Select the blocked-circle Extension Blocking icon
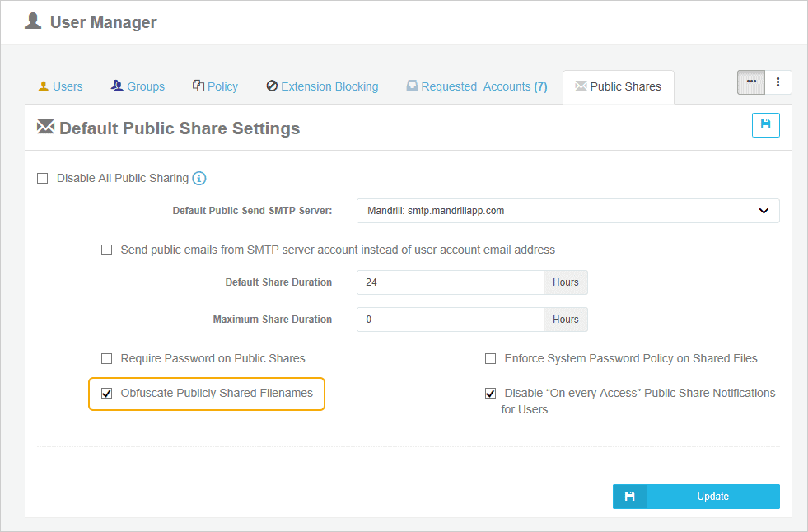The image size is (808, 532). tap(272, 86)
